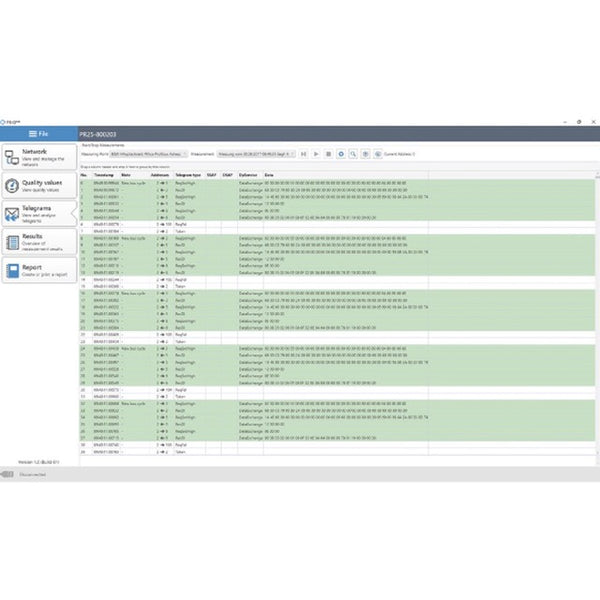Sort by Telegram type column header
Viewport: 600px width, 600px height.
click(189, 175)
